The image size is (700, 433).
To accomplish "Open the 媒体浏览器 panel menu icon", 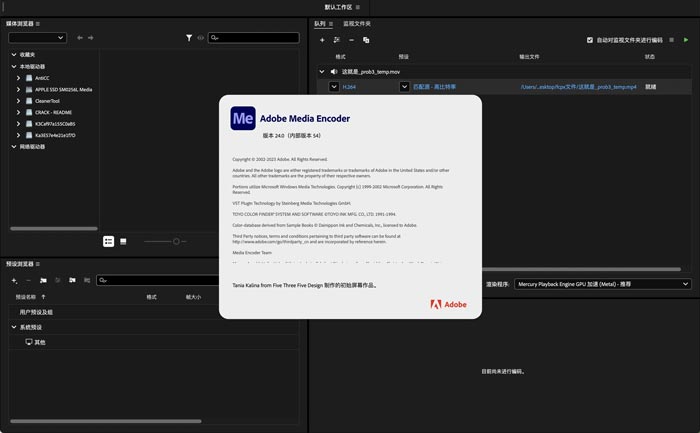I will coord(38,24).
